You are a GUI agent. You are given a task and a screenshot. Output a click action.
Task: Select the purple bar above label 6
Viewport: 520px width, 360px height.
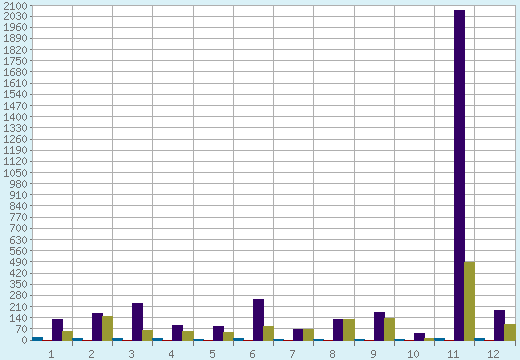(x=258, y=320)
